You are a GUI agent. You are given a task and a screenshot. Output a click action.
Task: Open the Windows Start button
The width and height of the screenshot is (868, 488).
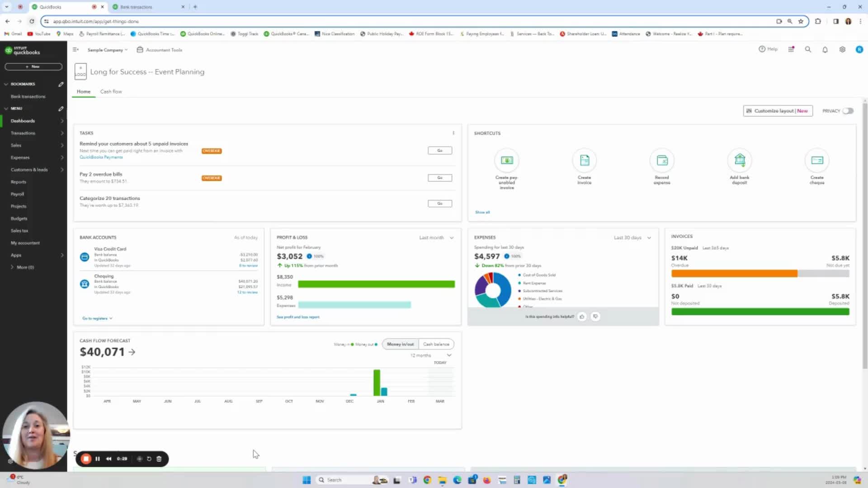pos(307,480)
